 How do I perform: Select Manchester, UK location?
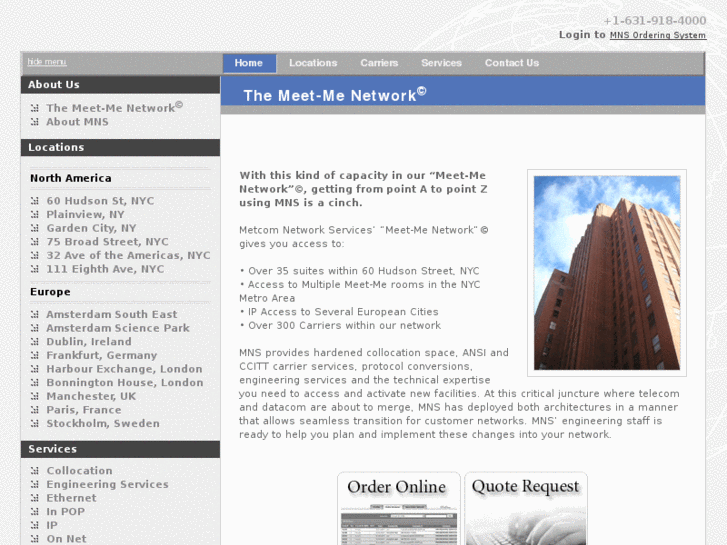pyautogui.click(x=91, y=397)
